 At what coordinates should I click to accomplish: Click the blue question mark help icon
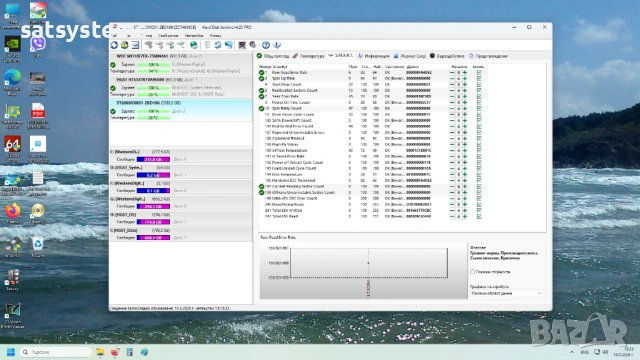coord(266,45)
